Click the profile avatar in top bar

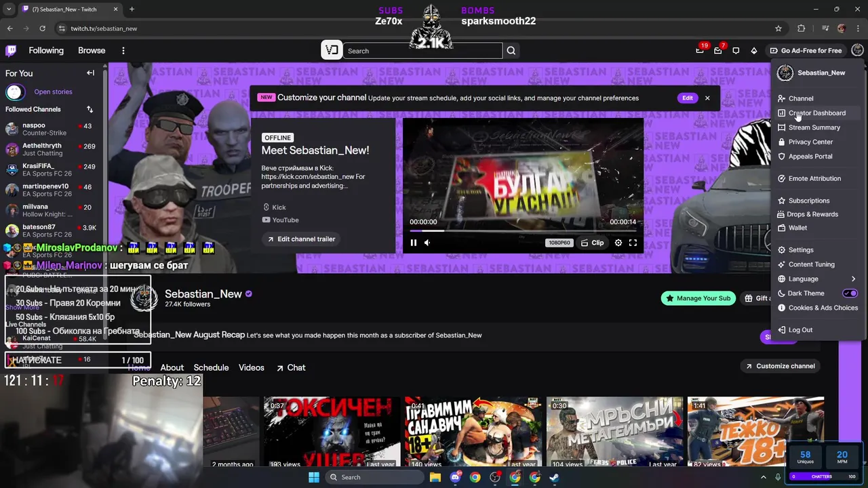857,50
